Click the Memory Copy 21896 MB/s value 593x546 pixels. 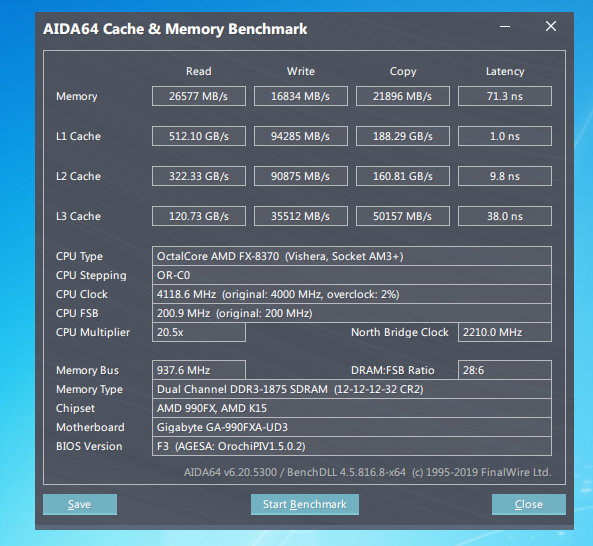coord(403,96)
